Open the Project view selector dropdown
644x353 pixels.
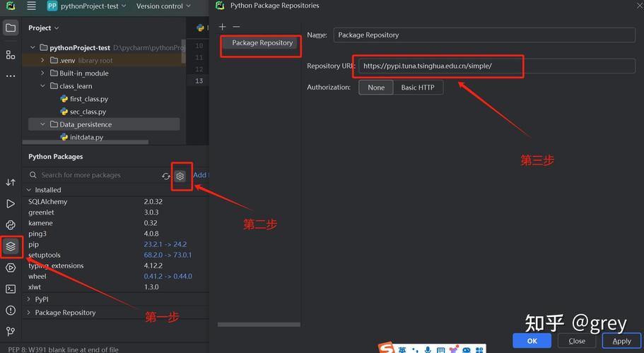point(44,28)
